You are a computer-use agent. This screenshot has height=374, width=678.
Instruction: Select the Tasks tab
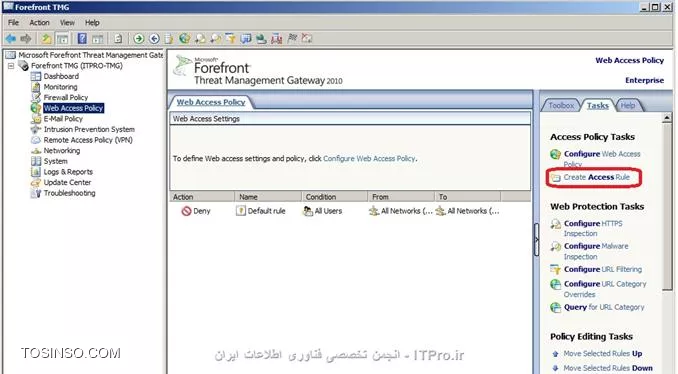point(598,105)
